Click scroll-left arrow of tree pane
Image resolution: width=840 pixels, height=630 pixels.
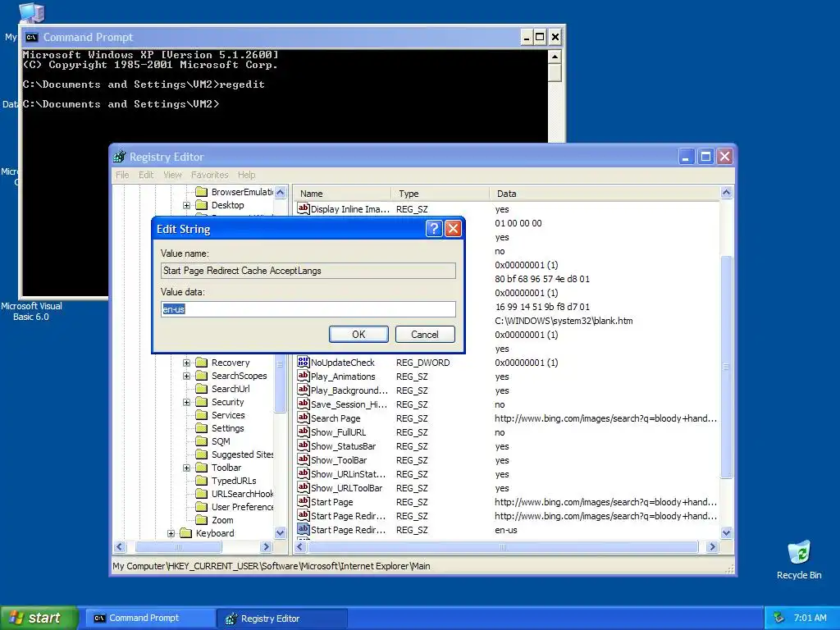coord(120,547)
